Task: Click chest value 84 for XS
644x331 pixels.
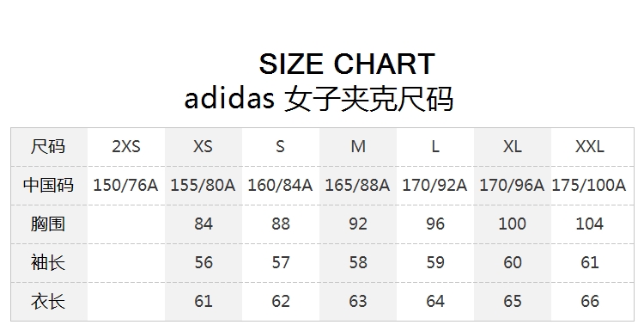Action: [x=204, y=224]
